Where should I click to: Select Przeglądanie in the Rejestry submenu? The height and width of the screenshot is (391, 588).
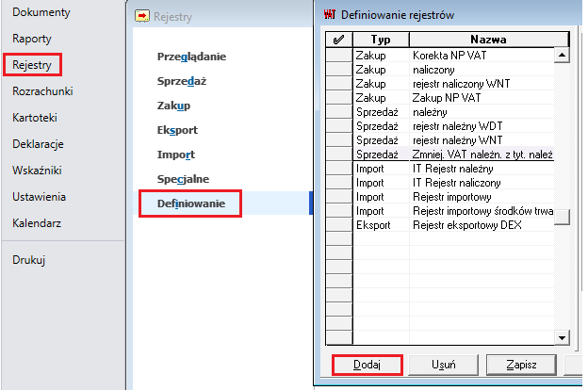(191, 57)
